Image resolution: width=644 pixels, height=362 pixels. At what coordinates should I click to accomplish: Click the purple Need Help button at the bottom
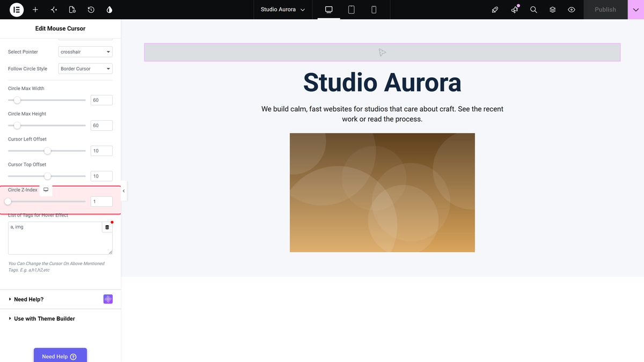tap(60, 356)
